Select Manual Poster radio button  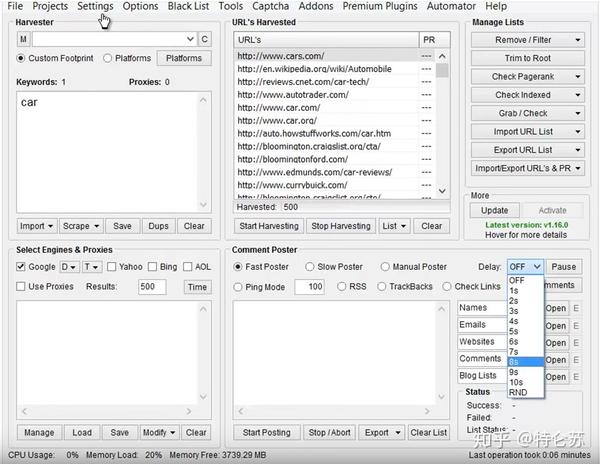[385, 267]
